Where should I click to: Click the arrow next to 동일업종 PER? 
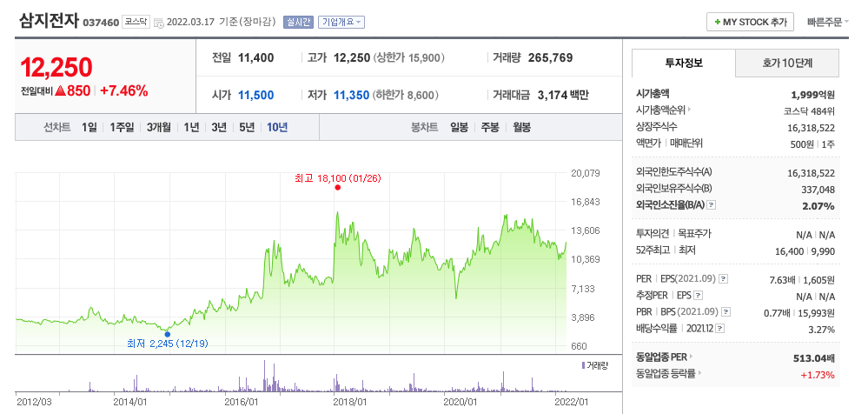pos(691,357)
